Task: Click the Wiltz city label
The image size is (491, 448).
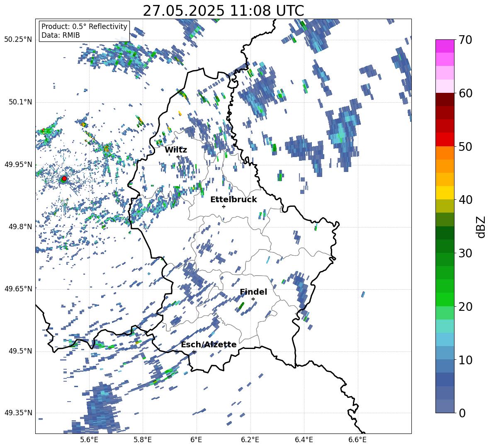Action: [176, 150]
